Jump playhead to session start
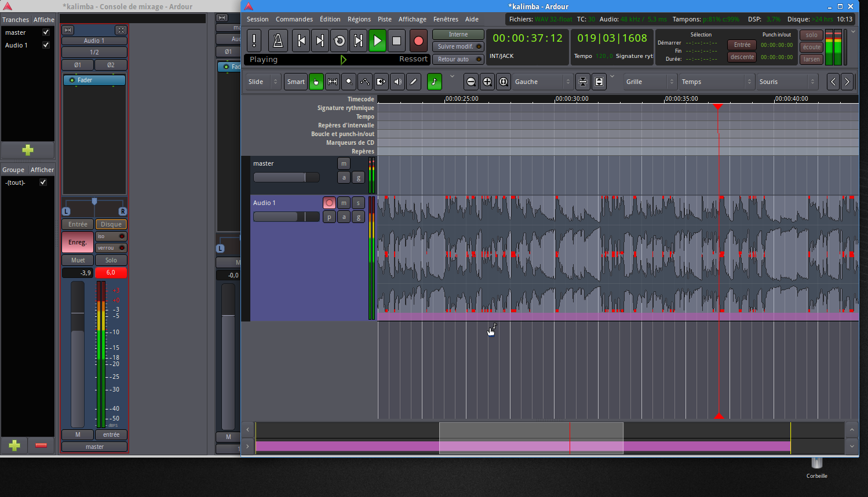 301,41
